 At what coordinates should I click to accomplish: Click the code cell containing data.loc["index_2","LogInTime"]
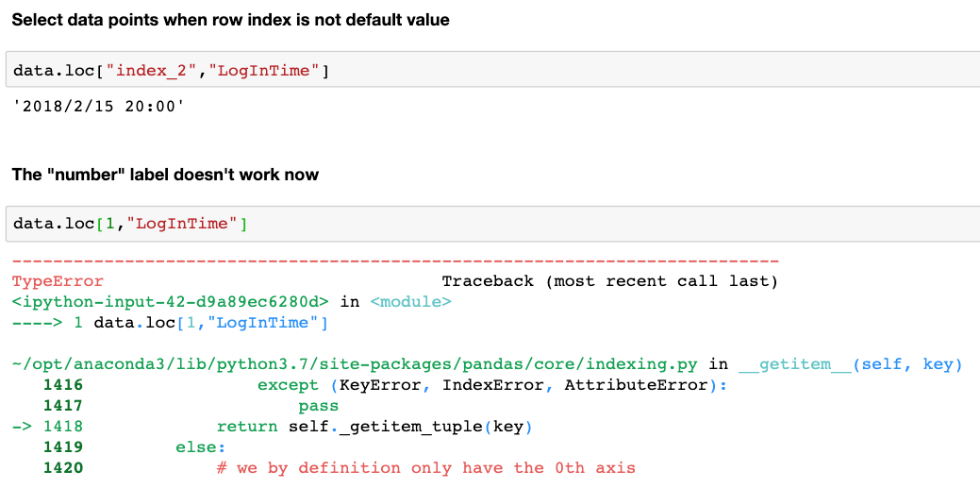[x=492, y=71]
